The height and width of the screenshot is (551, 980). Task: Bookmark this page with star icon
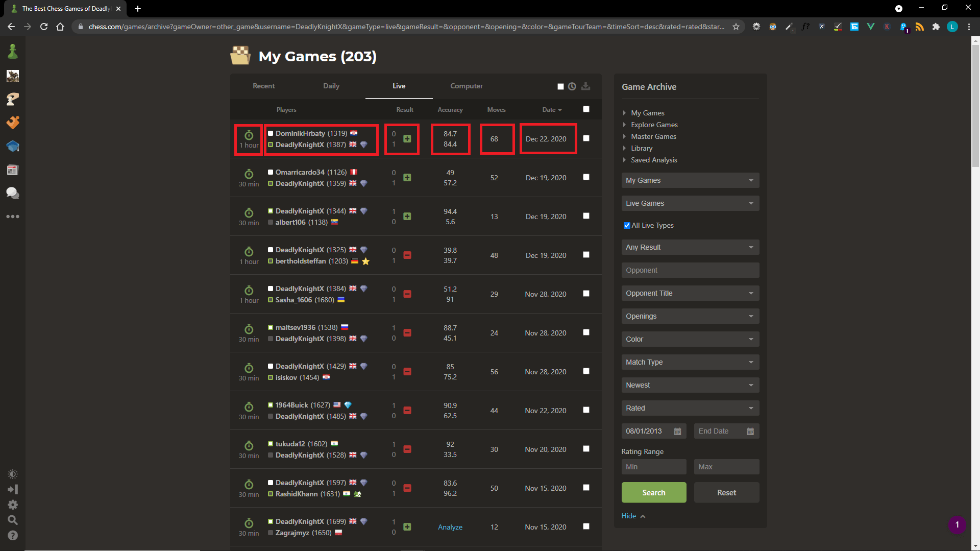(736, 27)
